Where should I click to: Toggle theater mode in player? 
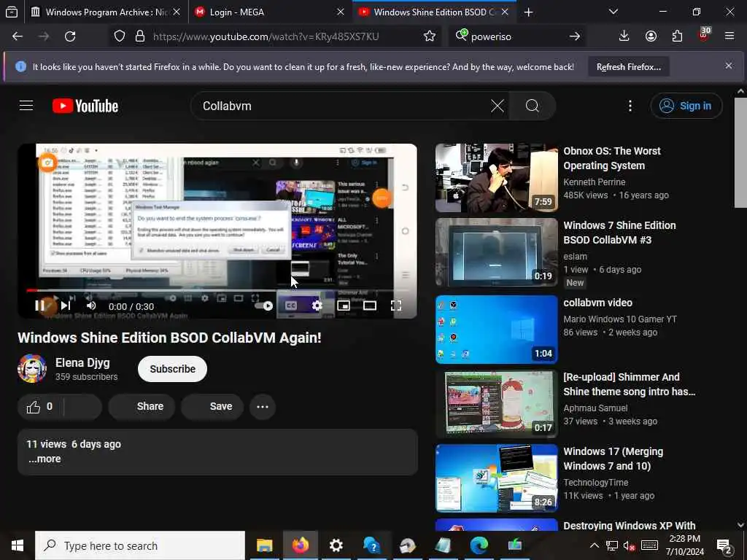click(x=370, y=306)
